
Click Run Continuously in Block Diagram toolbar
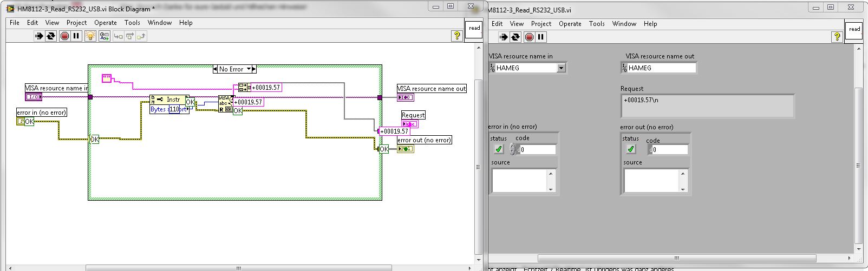click(x=51, y=36)
